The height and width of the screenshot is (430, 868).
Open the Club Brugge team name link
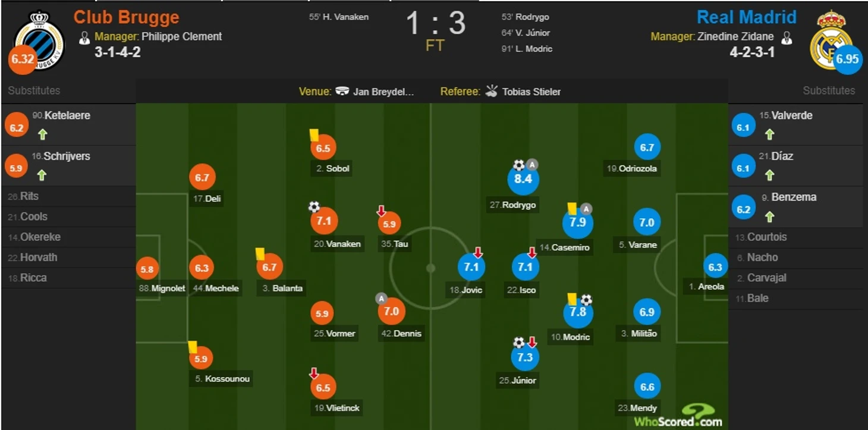(126, 17)
